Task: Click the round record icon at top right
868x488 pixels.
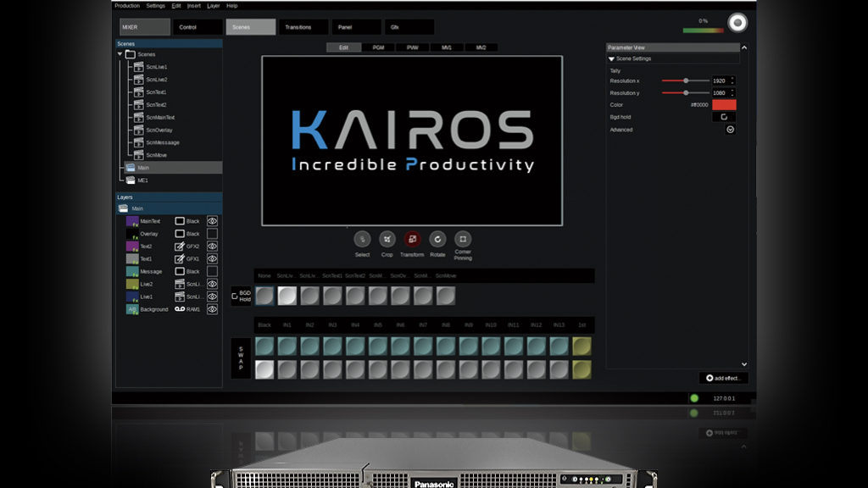Action: point(737,23)
